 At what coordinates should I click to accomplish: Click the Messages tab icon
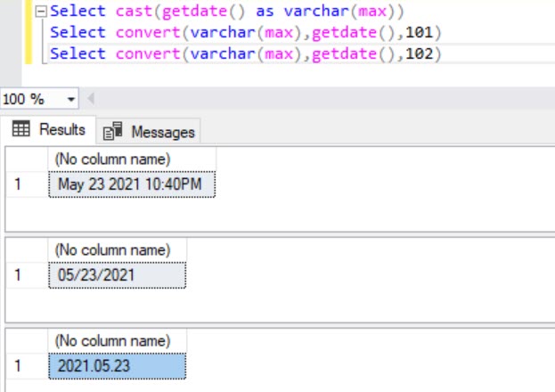pyautogui.click(x=112, y=131)
